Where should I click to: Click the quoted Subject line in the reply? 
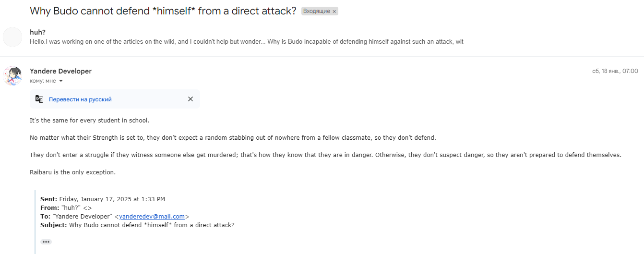pyautogui.click(x=137, y=225)
